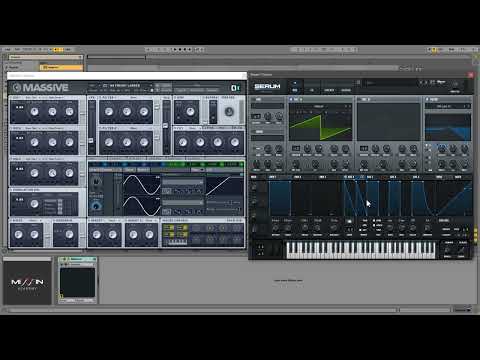This screenshot has height=360, width=480.
Task: Select Serum ENV 2 tab
Action: 298,177
